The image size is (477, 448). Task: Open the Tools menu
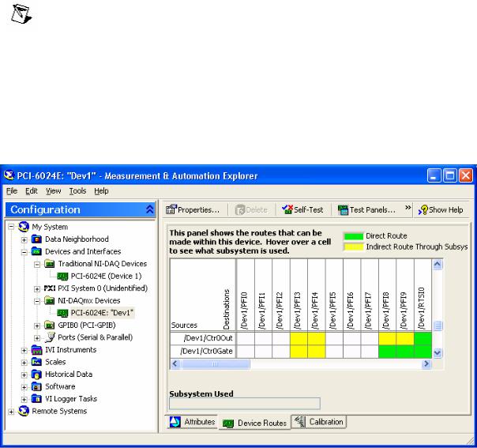pyautogui.click(x=77, y=191)
